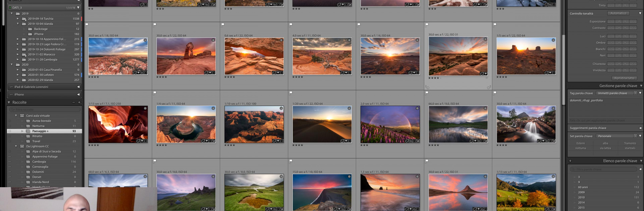Expand Suggerimenti parola chiave section
This screenshot has width=644, height=211.
tap(640, 128)
